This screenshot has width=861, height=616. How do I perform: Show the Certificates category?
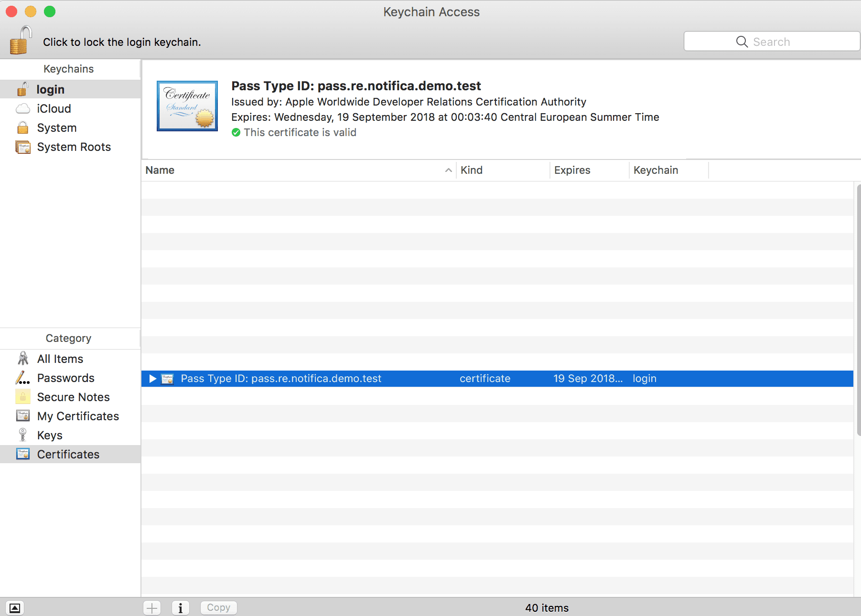pos(68,454)
